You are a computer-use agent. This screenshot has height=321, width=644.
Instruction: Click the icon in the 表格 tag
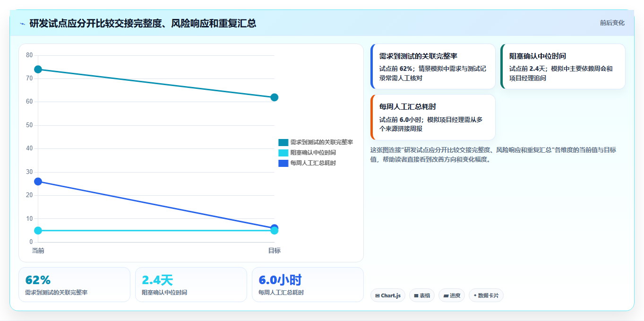pos(416,295)
